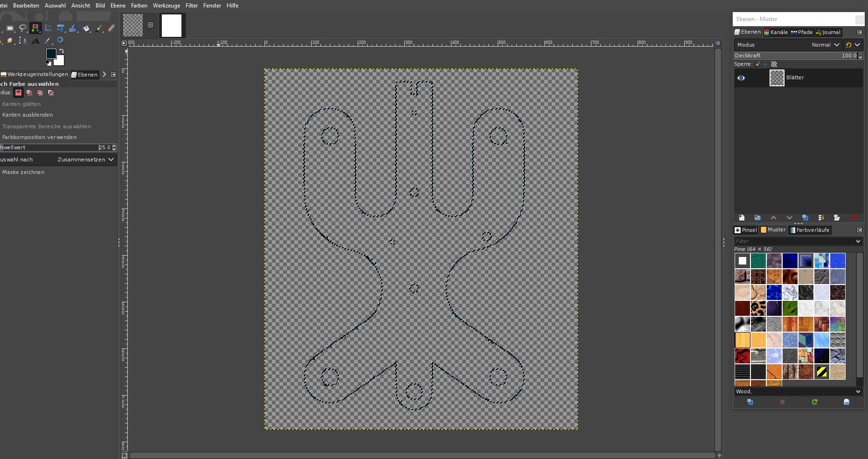Delete the layer with red X icon
This screenshot has height=459, width=868.
(854, 218)
